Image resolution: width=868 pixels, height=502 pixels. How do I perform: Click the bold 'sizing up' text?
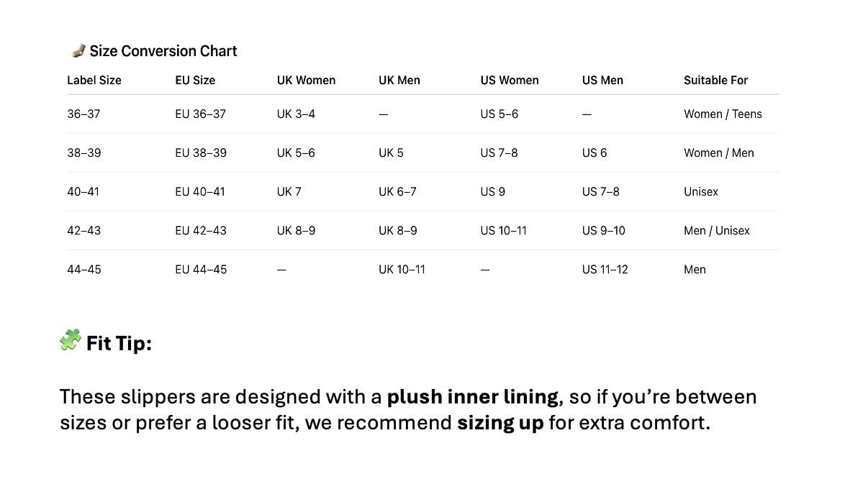click(x=500, y=423)
